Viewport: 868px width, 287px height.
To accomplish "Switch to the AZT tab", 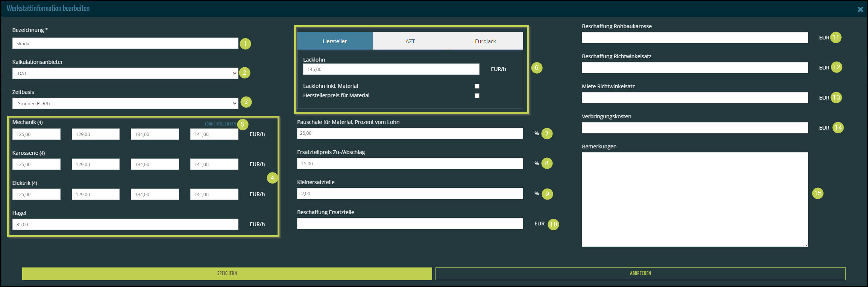I will (x=410, y=41).
